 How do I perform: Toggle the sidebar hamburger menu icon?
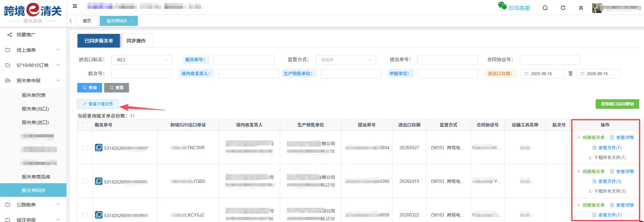[x=75, y=6]
